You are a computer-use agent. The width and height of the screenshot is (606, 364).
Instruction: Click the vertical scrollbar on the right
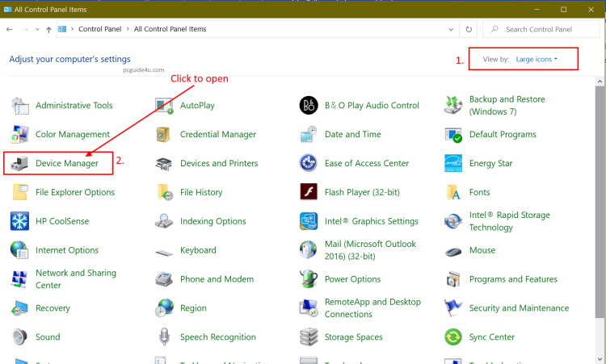point(600,202)
